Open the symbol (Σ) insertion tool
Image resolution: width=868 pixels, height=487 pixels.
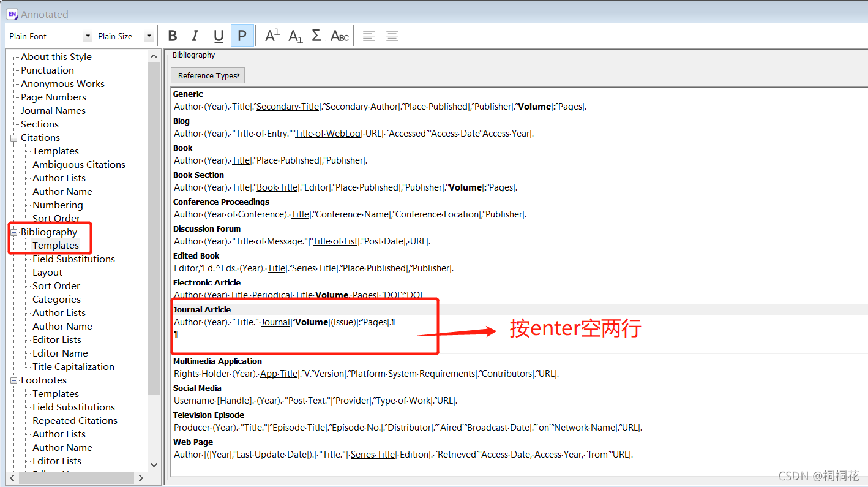click(316, 36)
